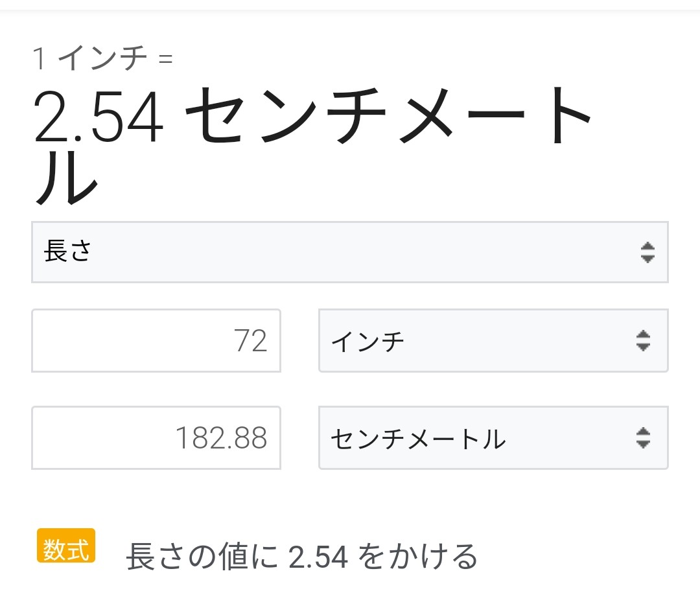This screenshot has height=593, width=700.
Task: Click the 長さ label inside the top selector
Action: (67, 252)
